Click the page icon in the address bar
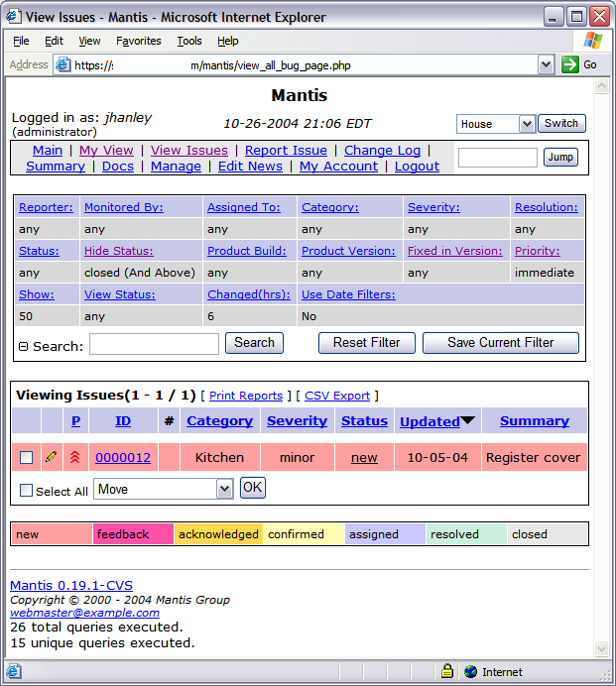 (x=63, y=64)
